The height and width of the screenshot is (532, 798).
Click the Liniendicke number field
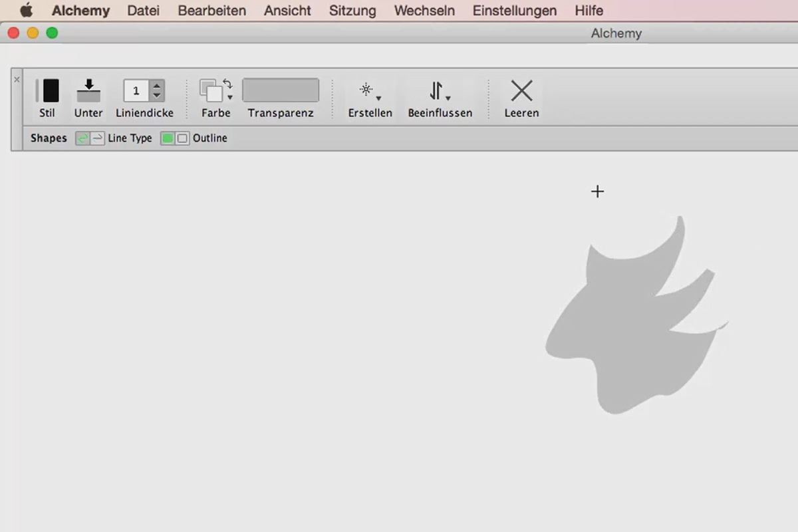[x=136, y=91]
